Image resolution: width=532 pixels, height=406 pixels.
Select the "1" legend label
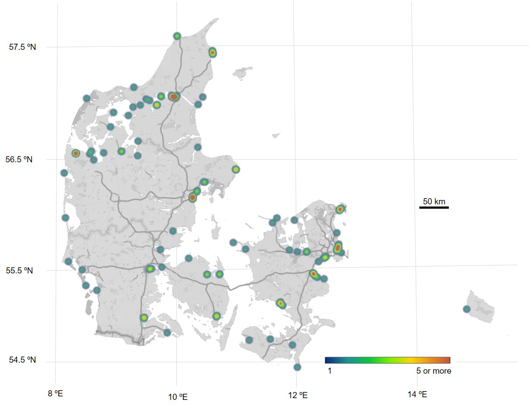[x=329, y=371]
